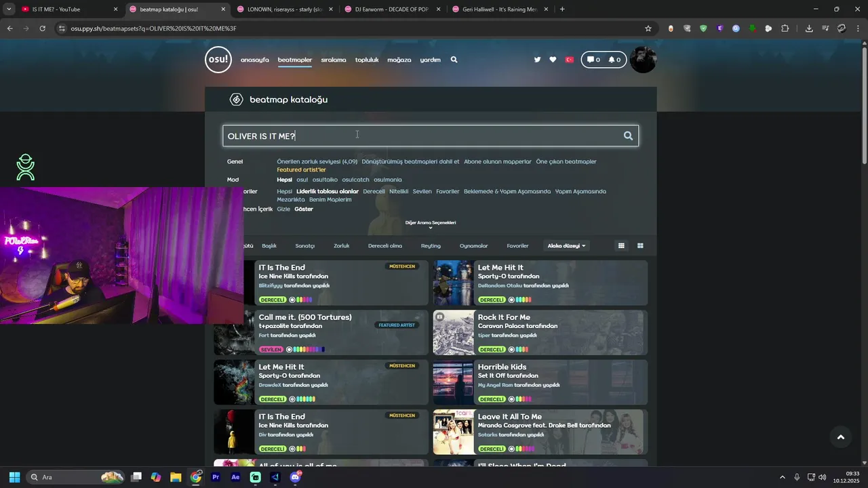Screen dimensions: 868x488
Task: Click the Copilot icon in the taskbar
Action: 156,477
